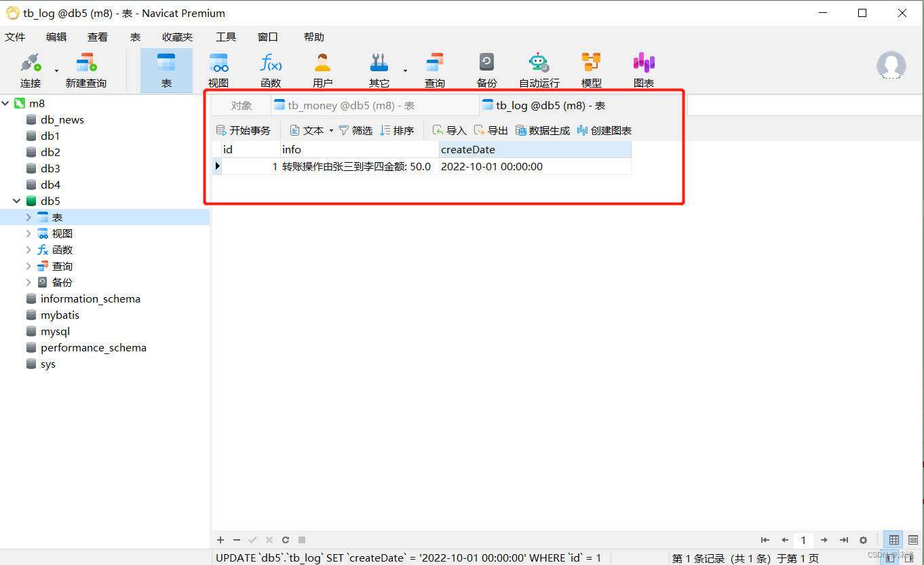
Task: Expand the 函数 node under db5
Action: [28, 250]
